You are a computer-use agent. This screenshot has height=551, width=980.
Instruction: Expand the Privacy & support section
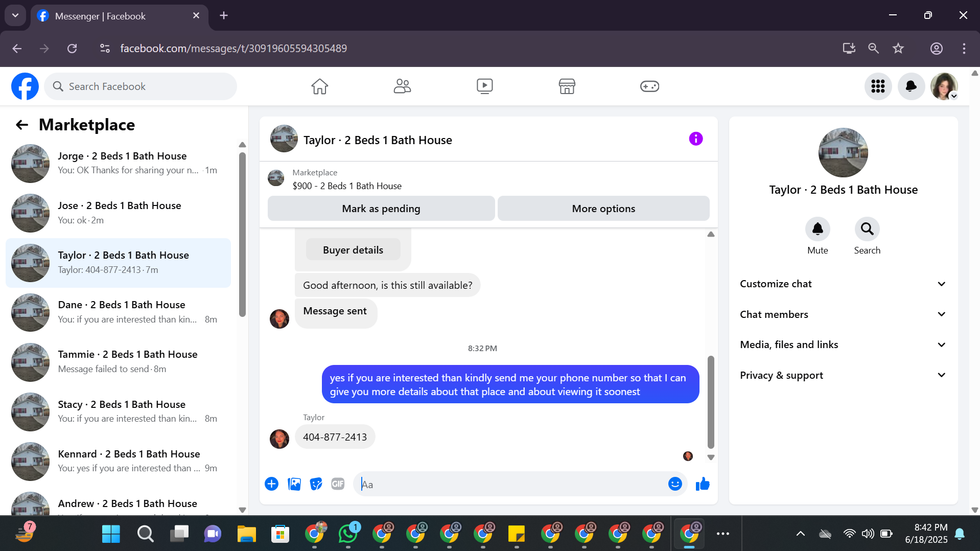pos(843,375)
